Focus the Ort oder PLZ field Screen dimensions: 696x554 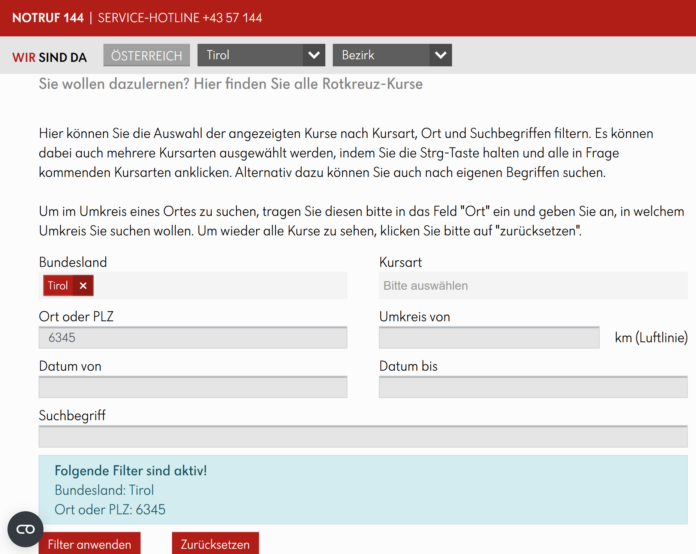coord(192,338)
